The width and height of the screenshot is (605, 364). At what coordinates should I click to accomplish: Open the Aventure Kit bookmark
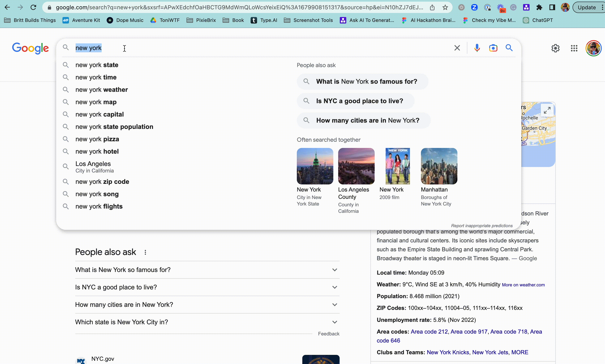pyautogui.click(x=81, y=20)
